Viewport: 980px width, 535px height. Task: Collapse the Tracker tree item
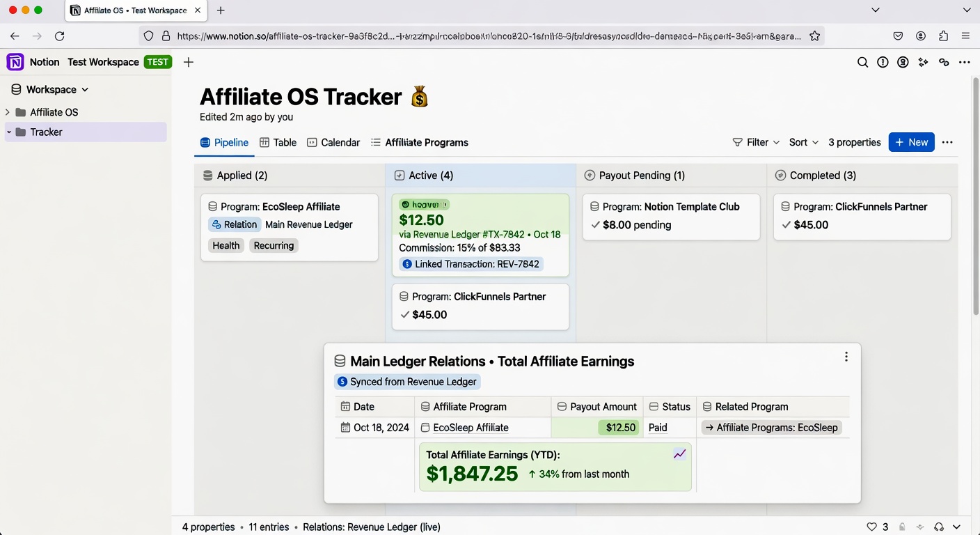tap(8, 132)
